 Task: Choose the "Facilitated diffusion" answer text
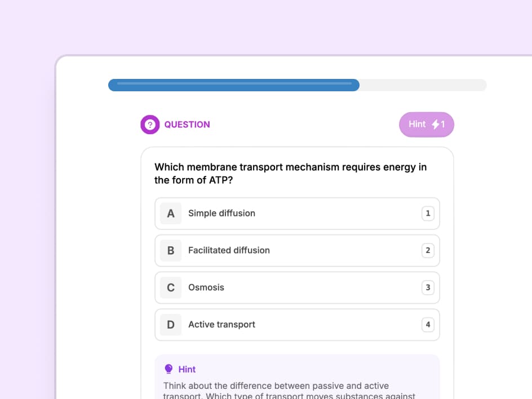229,251
